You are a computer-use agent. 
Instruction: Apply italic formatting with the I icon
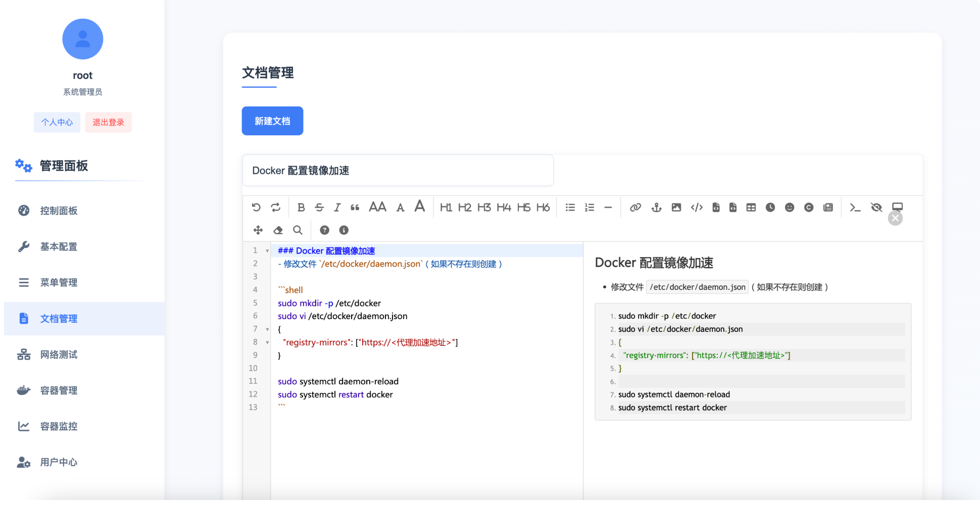(x=337, y=207)
